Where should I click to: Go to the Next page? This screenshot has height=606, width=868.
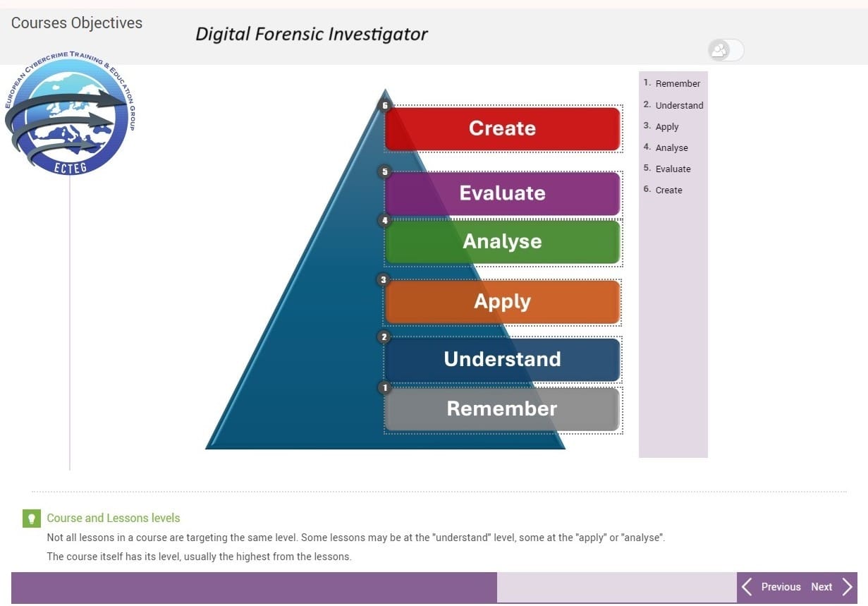821,587
